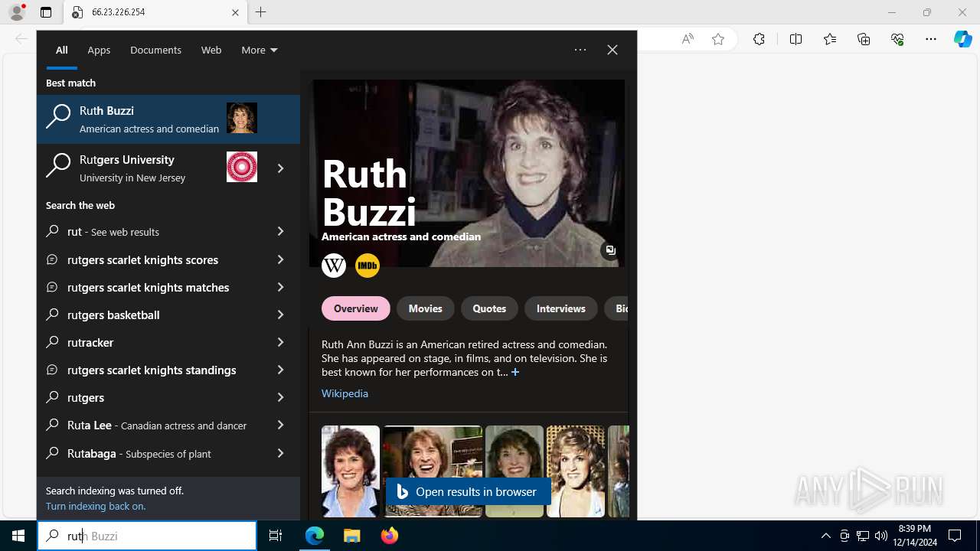The image size is (980, 551).
Task: Expand Rutabaga suggestion arrow
Action: (280, 453)
